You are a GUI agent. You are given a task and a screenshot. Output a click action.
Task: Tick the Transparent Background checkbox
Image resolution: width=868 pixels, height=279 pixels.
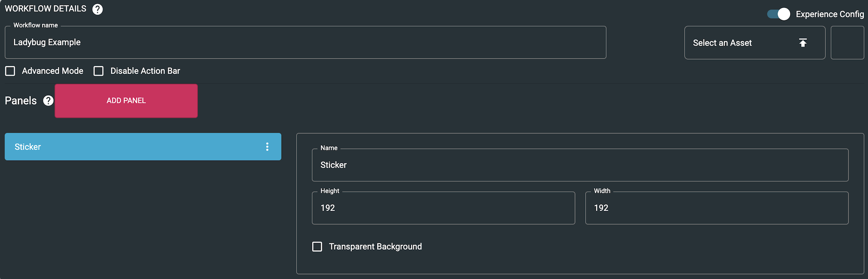[317, 247]
